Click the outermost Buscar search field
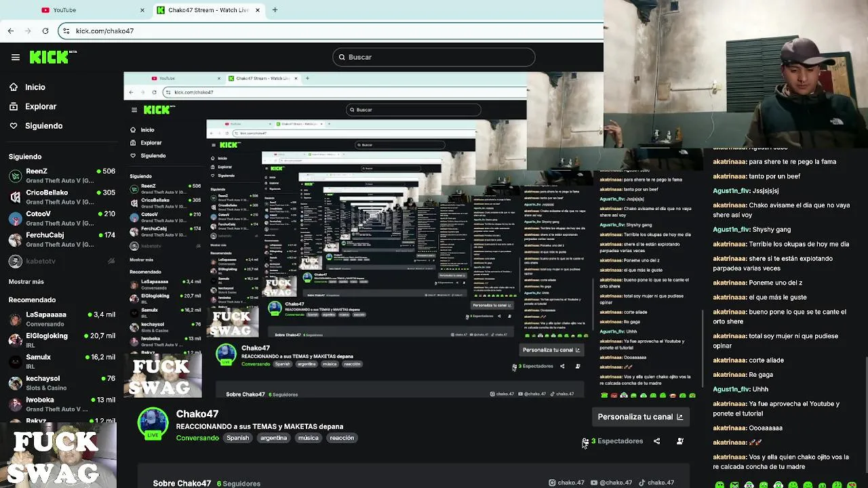 point(434,57)
